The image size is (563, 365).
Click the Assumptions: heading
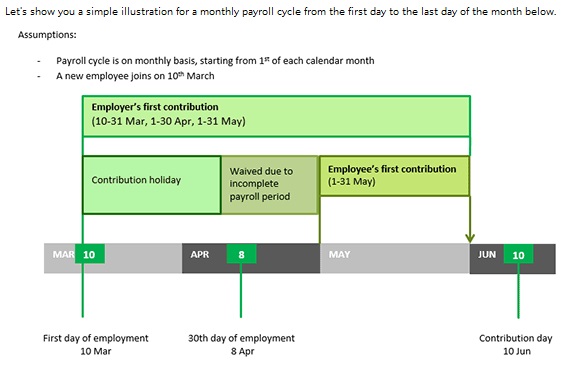(x=47, y=35)
